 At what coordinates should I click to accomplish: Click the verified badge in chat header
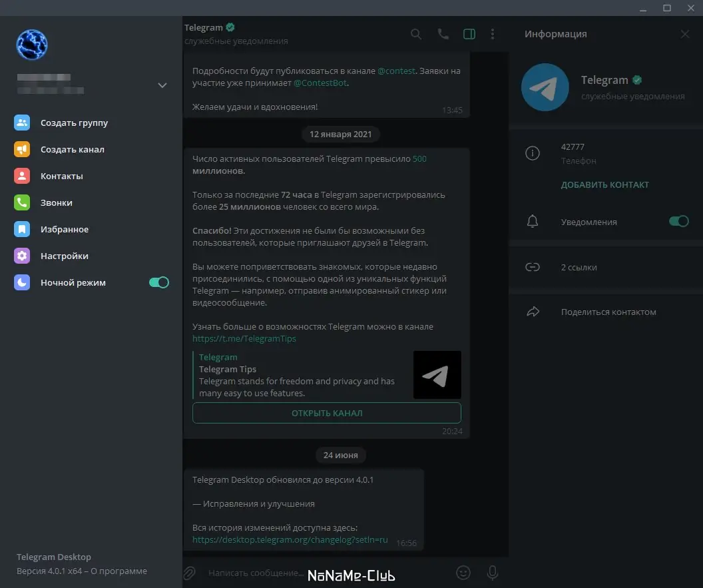230,27
